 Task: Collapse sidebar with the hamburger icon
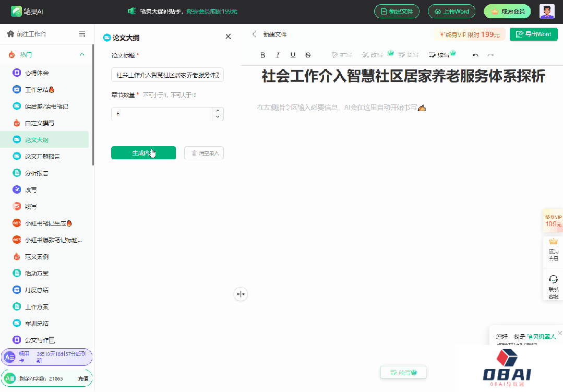pyautogui.click(x=82, y=33)
